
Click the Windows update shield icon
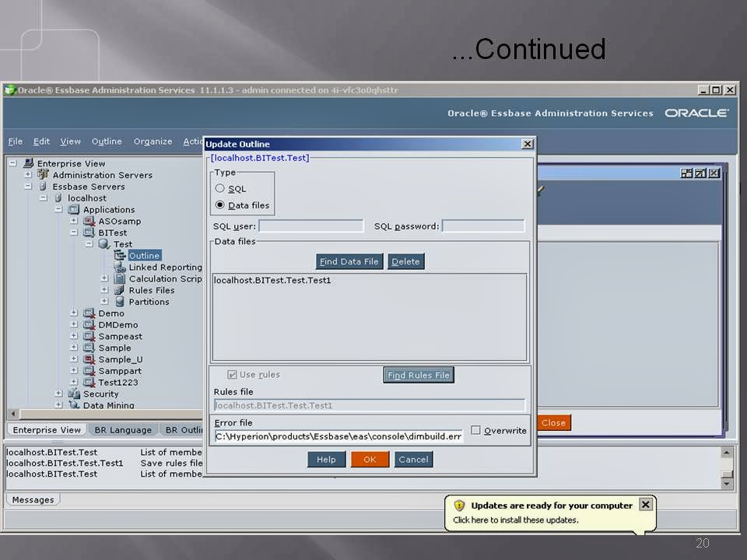click(459, 506)
